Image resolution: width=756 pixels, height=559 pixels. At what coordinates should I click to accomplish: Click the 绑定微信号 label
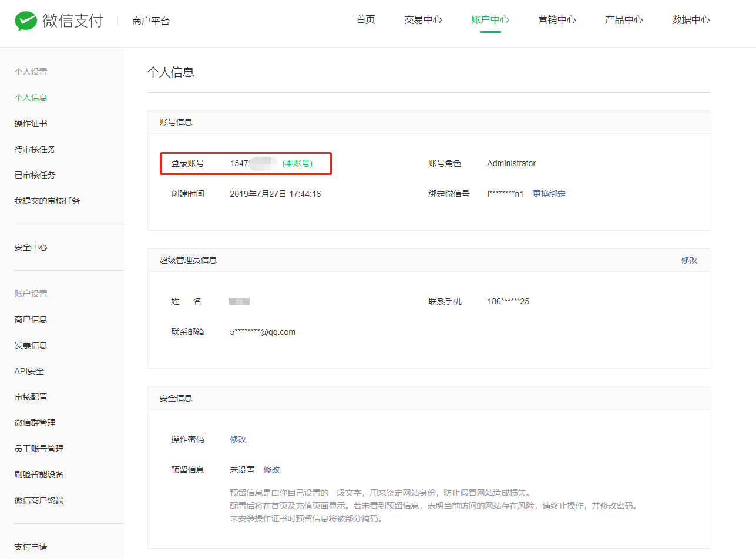[x=449, y=194]
